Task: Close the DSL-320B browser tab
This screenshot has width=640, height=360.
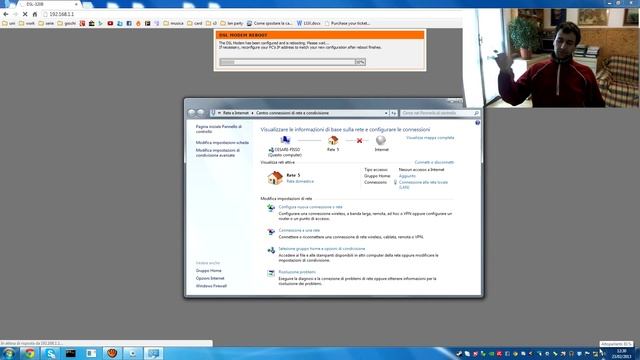Action: pyautogui.click(x=76, y=4)
